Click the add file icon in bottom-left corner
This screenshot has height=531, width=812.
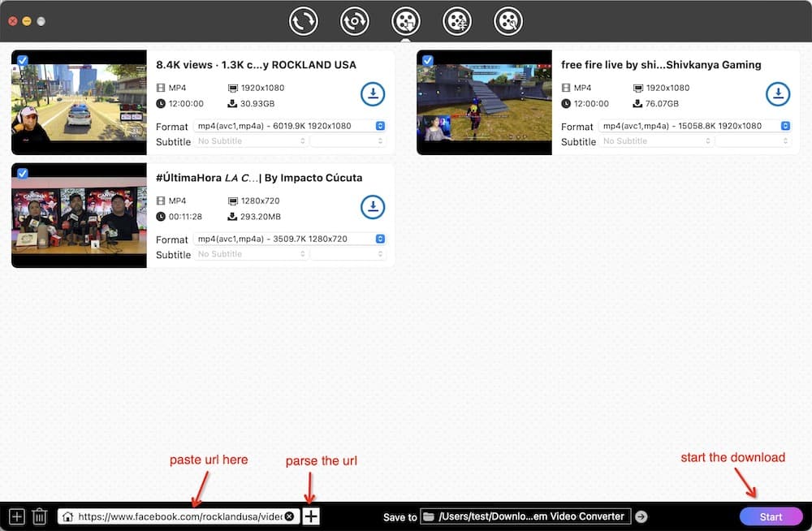[16, 516]
